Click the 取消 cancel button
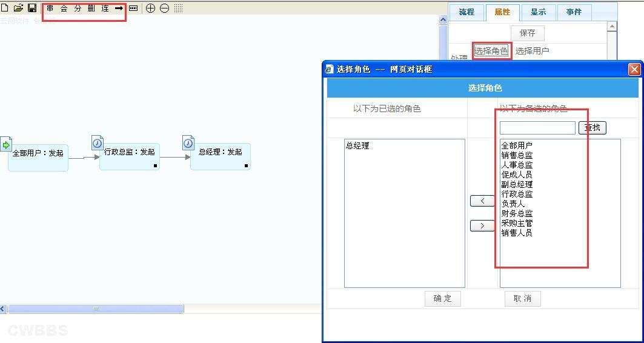The image size is (644, 343). (x=522, y=299)
